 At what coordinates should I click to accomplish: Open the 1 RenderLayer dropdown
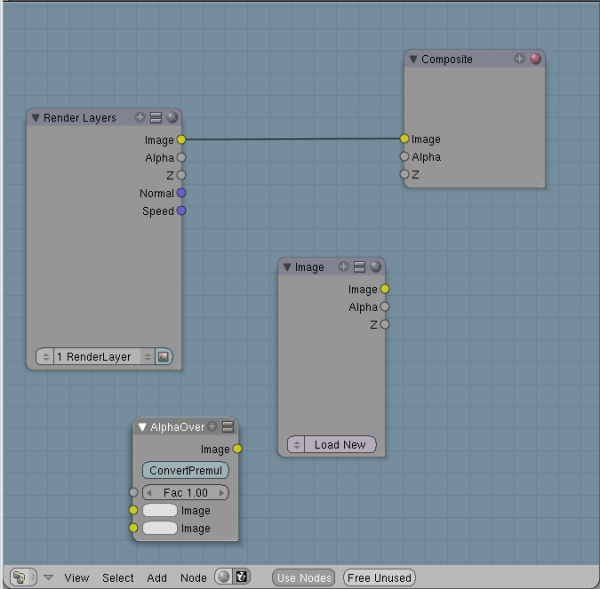104,357
